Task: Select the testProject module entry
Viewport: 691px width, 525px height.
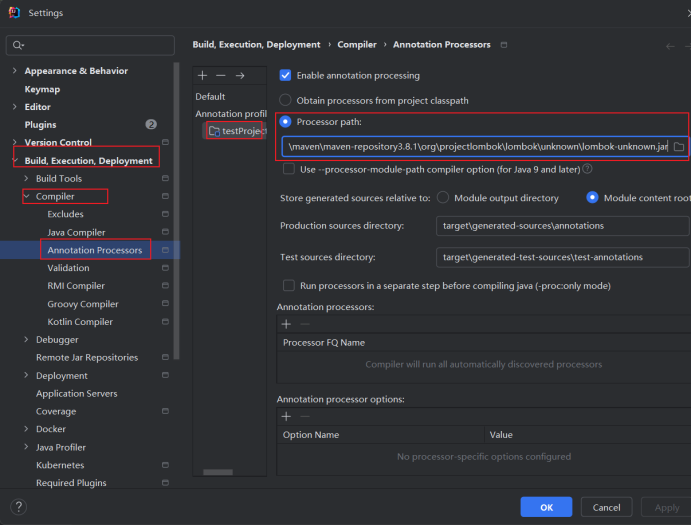Action: (x=238, y=131)
